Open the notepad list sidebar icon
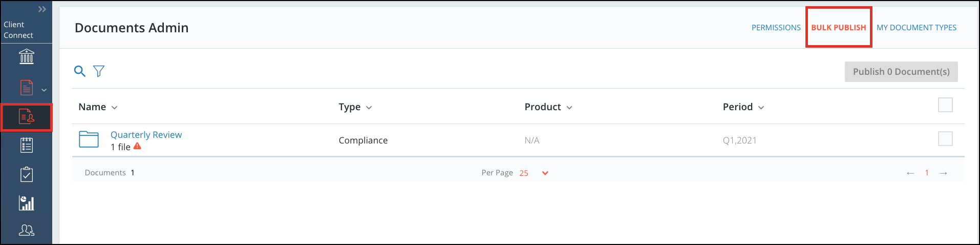980x245 pixels. pyautogui.click(x=27, y=146)
